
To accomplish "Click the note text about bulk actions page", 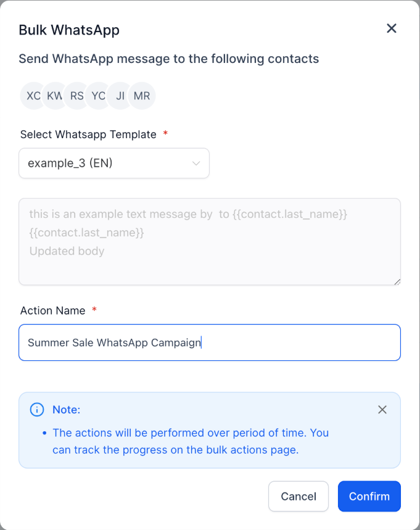I will [191, 441].
